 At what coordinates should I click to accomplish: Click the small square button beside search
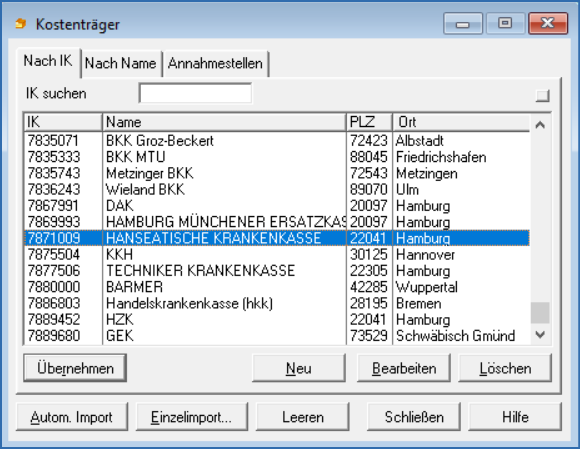click(542, 96)
